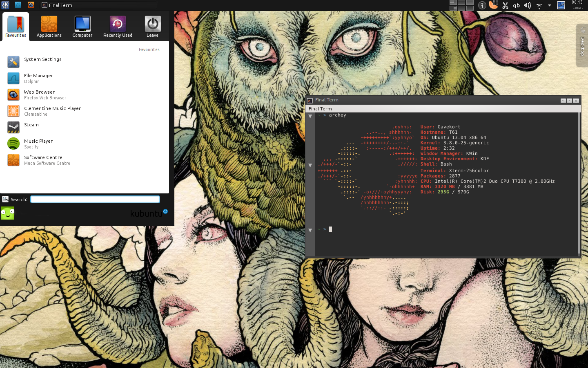Collapse the last prompt block in terminal
588x368 pixels.
(310, 230)
